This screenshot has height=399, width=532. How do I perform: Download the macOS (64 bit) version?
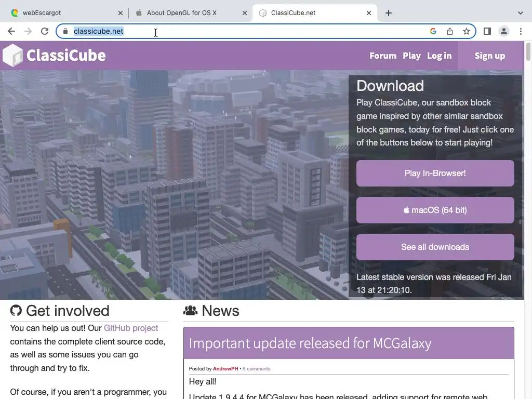[435, 210]
